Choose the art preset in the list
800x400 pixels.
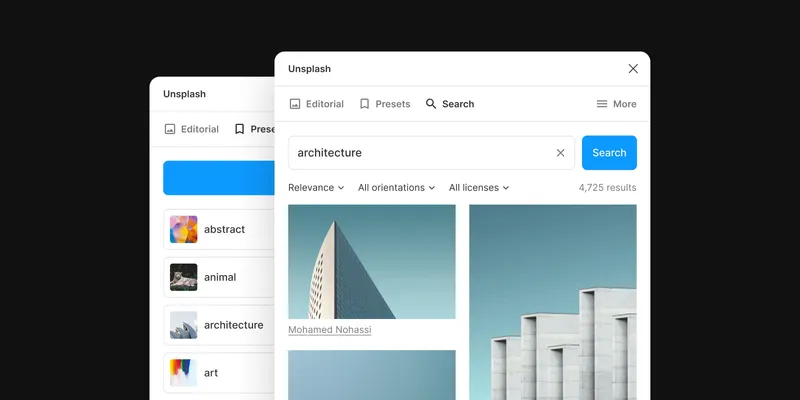(219, 373)
